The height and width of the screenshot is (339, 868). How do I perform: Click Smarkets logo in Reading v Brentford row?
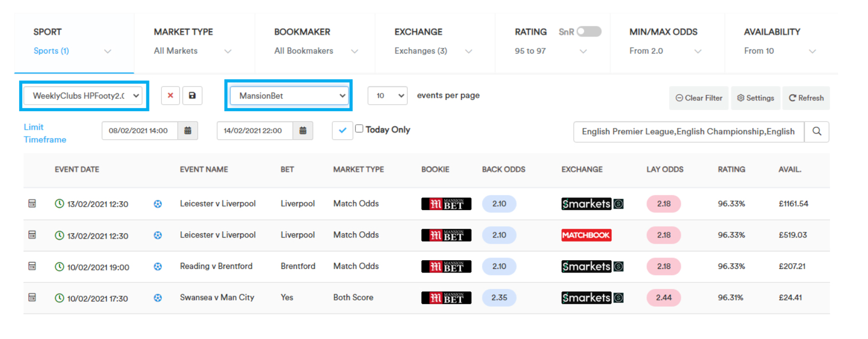(592, 266)
